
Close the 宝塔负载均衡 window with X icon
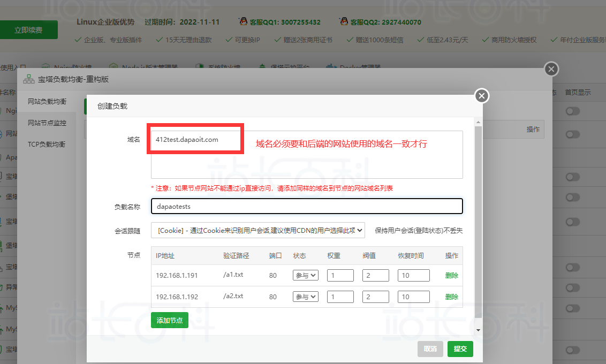pos(551,69)
